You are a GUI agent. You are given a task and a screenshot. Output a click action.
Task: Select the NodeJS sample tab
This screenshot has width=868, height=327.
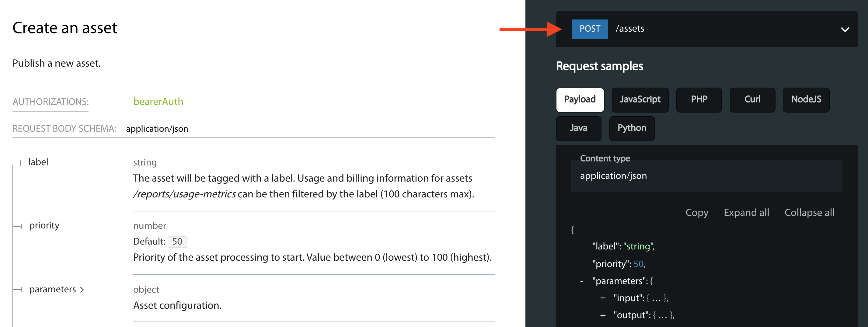pos(806,100)
